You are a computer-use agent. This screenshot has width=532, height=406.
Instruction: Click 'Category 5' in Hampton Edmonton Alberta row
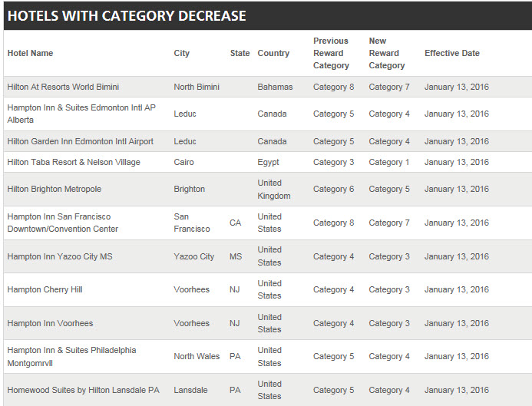[333, 114]
